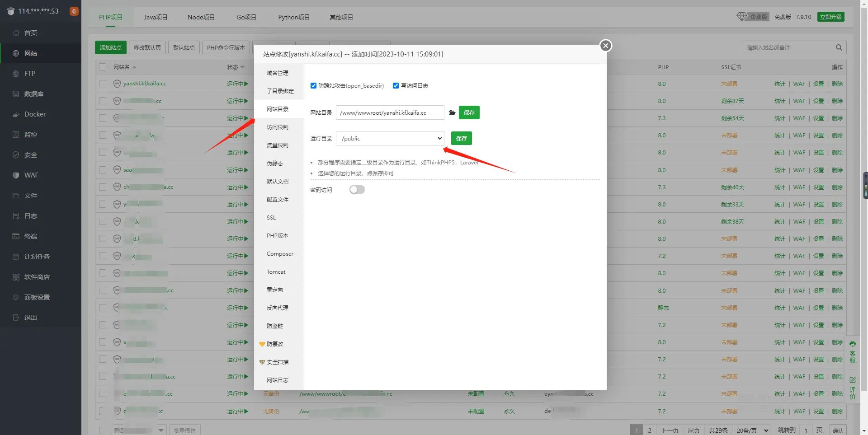This screenshot has height=435, width=868.
Task: Toggle 防跨站攻击(open_basedir) checkbox
Action: pyautogui.click(x=313, y=85)
